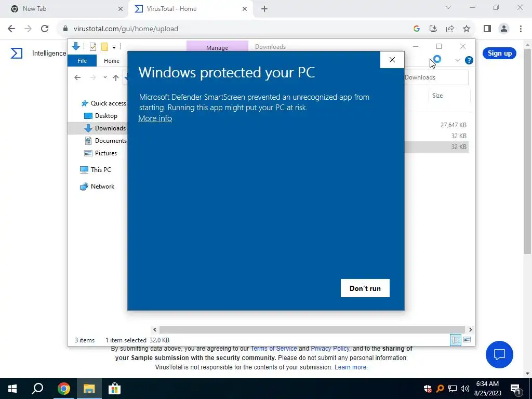This screenshot has width=532, height=399.
Task: Open the Chrome three-dot menu
Action: coord(521,29)
